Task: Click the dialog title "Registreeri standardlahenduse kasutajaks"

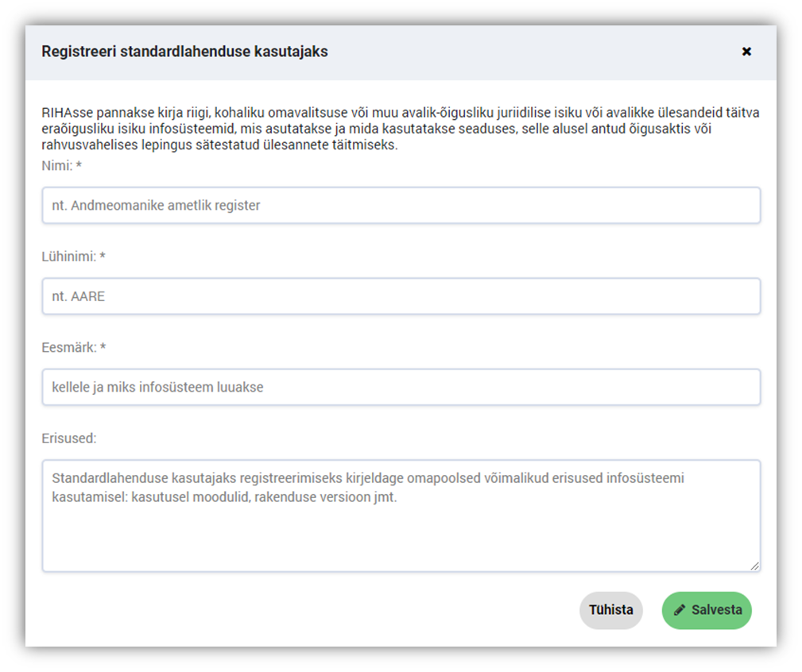Action: (184, 52)
